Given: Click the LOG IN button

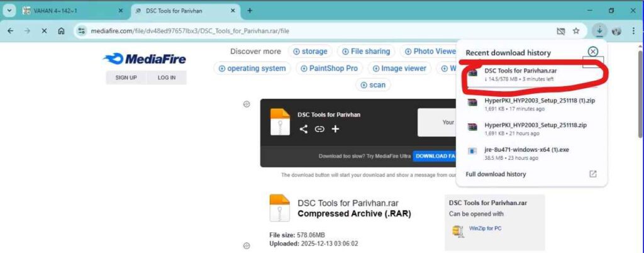Looking at the screenshot, I should pos(166,77).
